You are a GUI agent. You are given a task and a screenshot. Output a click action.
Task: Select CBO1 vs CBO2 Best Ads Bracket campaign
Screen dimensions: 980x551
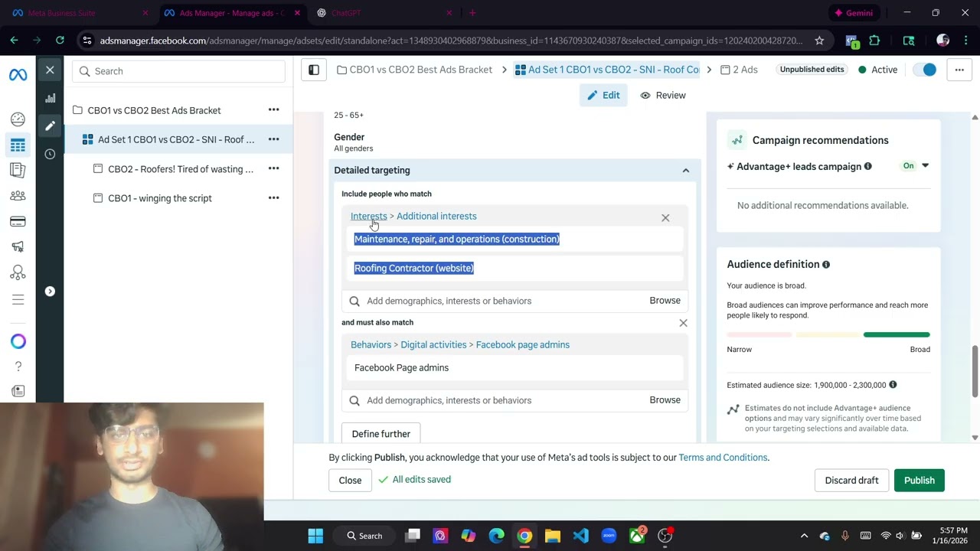click(154, 110)
